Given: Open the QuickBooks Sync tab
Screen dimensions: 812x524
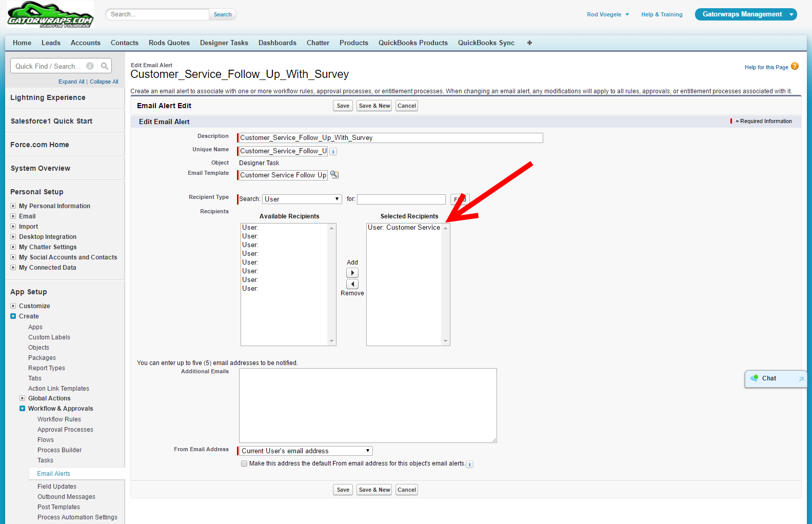Looking at the screenshot, I should [x=486, y=43].
